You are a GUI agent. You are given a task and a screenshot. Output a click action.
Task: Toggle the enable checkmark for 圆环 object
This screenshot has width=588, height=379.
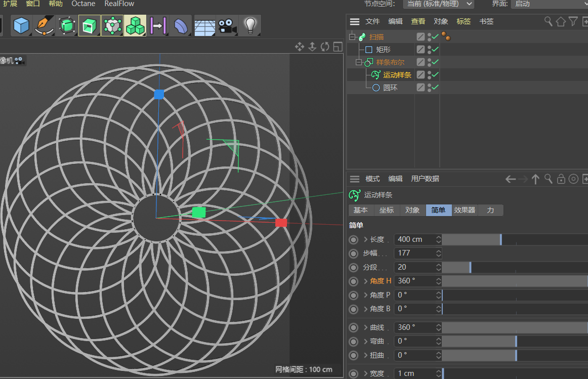click(x=435, y=88)
